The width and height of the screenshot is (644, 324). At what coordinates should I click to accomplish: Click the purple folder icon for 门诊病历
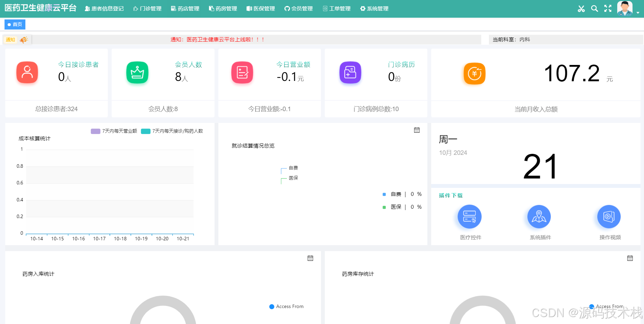[350, 72]
